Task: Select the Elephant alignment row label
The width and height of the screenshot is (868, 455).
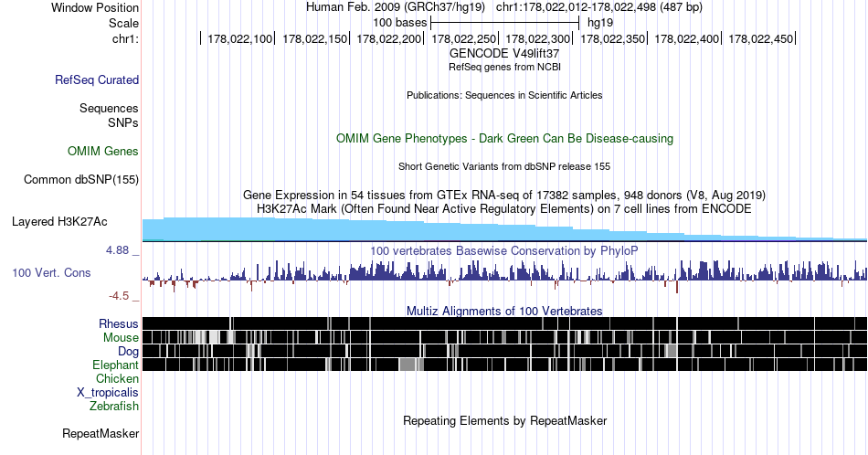Action: point(116,365)
